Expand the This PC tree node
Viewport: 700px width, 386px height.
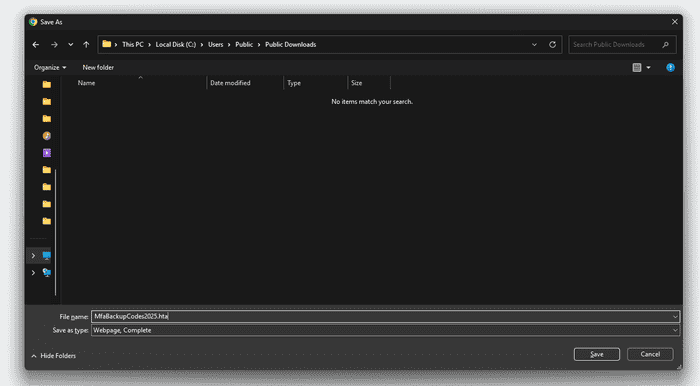point(33,256)
